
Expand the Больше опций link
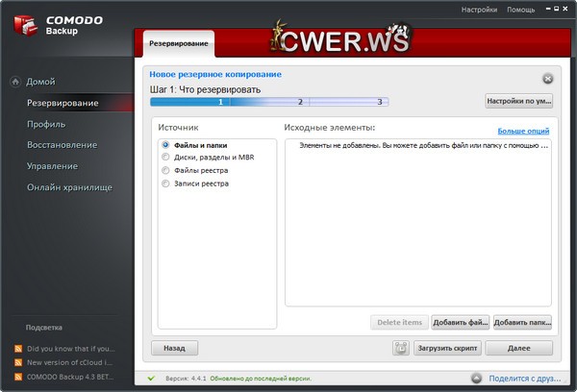point(522,131)
